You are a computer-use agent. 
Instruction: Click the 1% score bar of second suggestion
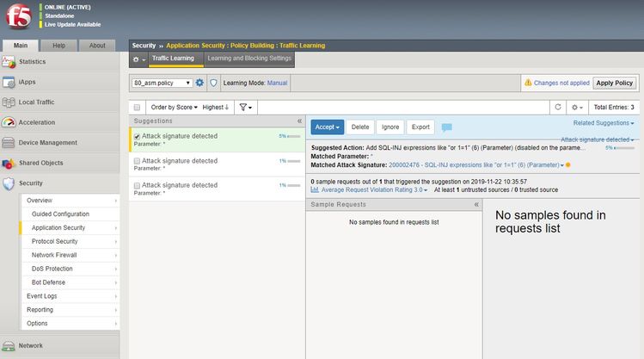pyautogui.click(x=294, y=161)
